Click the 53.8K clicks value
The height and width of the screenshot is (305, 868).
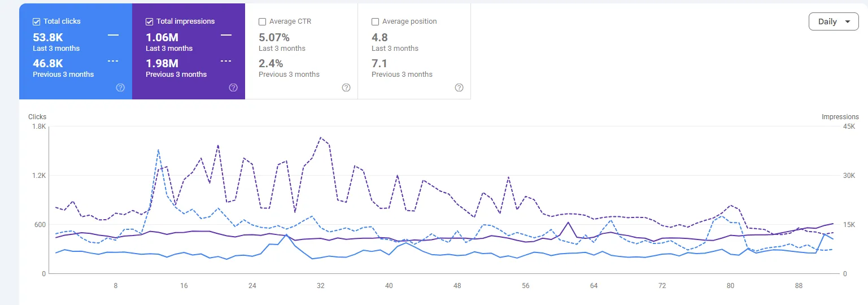click(48, 38)
